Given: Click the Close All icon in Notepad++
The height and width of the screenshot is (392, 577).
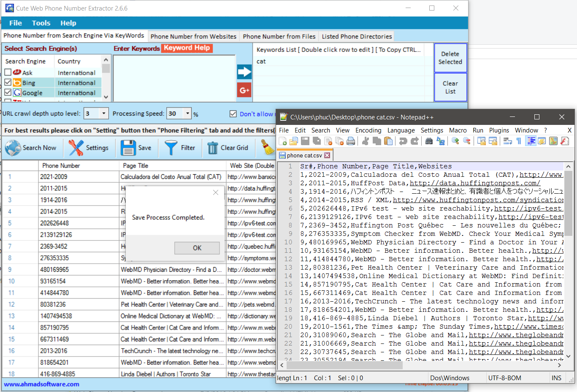Looking at the screenshot, I should click(339, 141).
